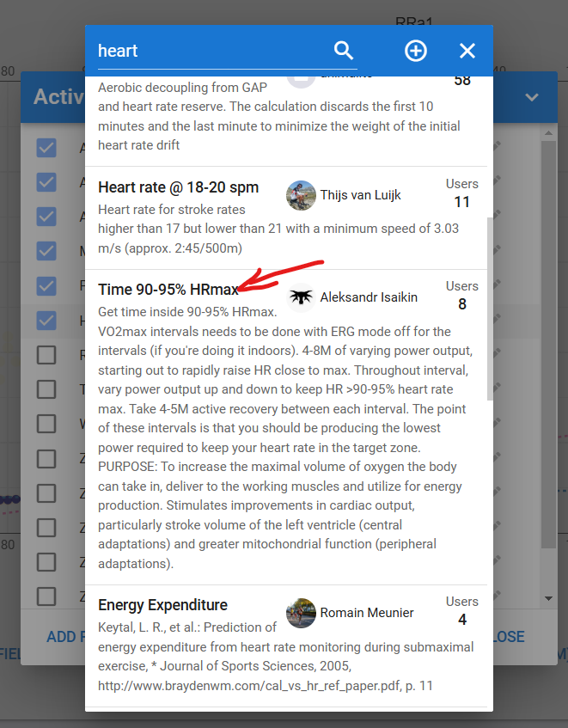
Task: Click the background list scrollbar down arrow
Action: [x=548, y=598]
